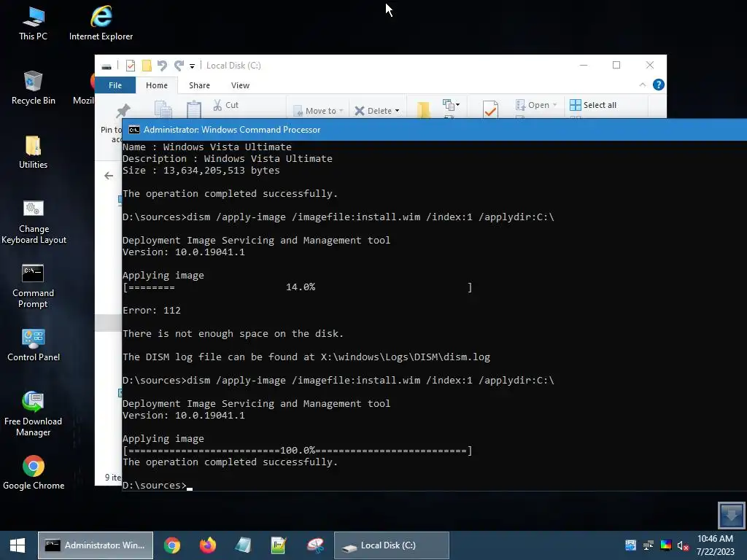Click the blue device tray icon
The height and width of the screenshot is (560, 747).
coord(630,545)
